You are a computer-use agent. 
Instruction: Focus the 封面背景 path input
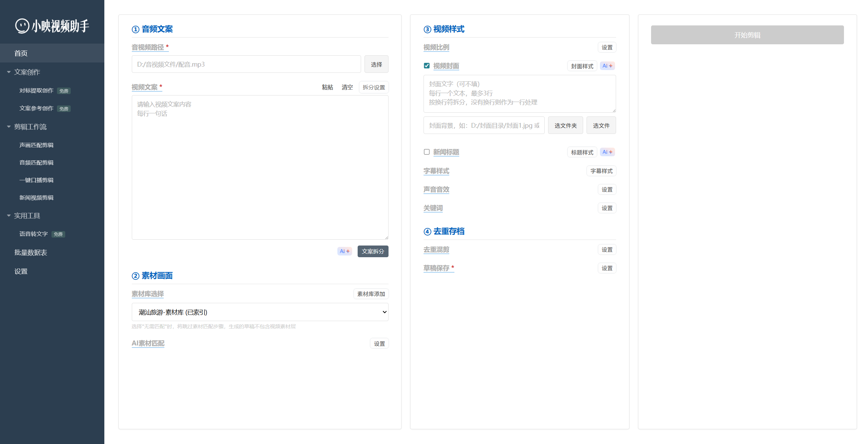click(x=484, y=126)
